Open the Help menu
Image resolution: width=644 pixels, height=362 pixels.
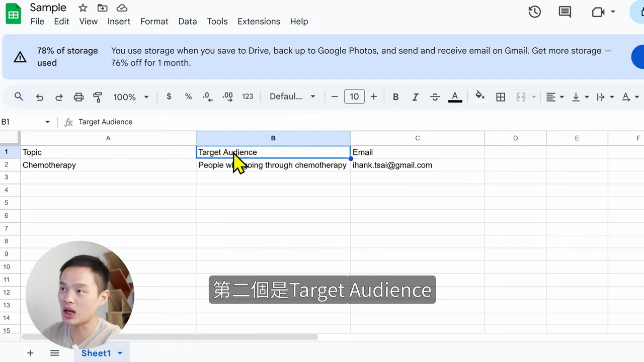[x=299, y=21]
